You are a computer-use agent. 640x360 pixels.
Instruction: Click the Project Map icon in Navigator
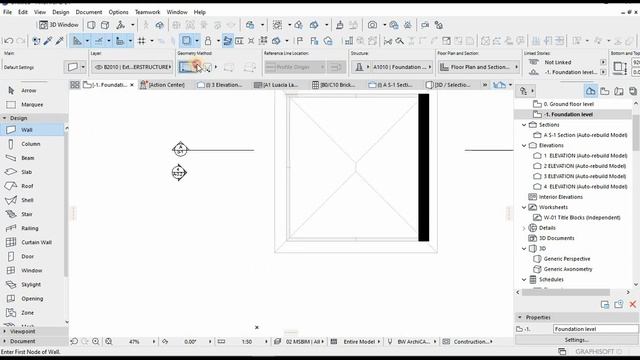[x=590, y=91]
